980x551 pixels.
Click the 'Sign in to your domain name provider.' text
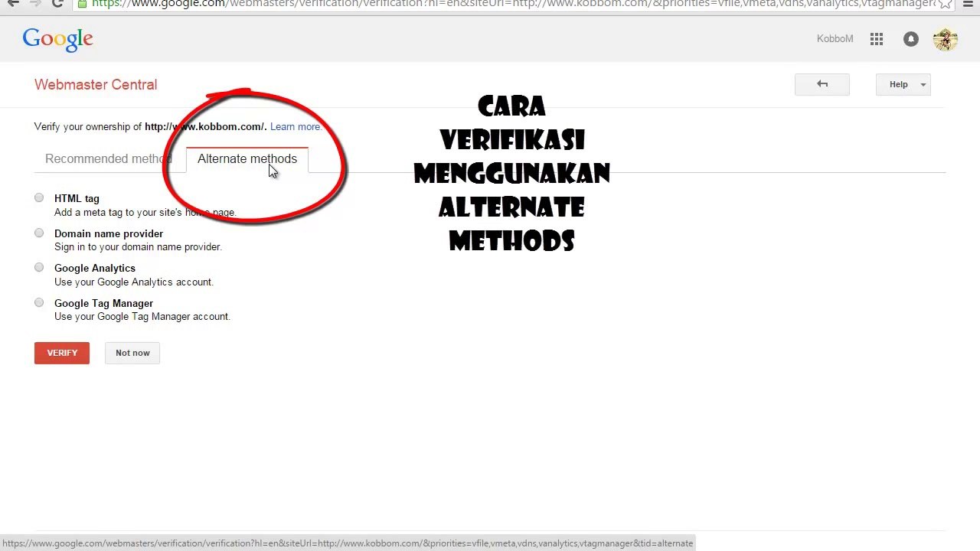pos(138,247)
